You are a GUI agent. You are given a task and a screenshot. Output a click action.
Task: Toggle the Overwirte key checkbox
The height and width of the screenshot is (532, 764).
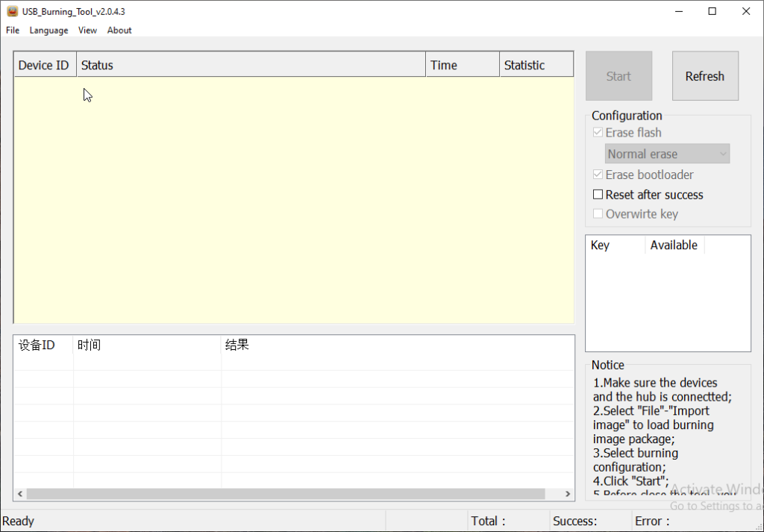pyautogui.click(x=598, y=214)
